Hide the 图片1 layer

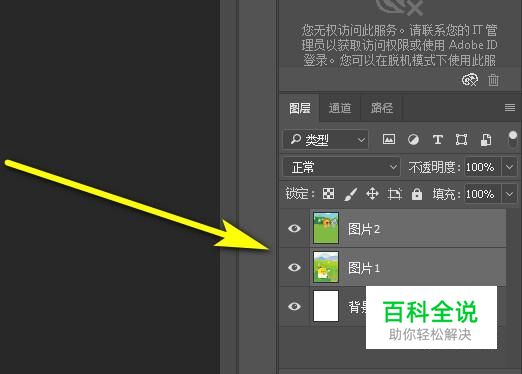294,267
